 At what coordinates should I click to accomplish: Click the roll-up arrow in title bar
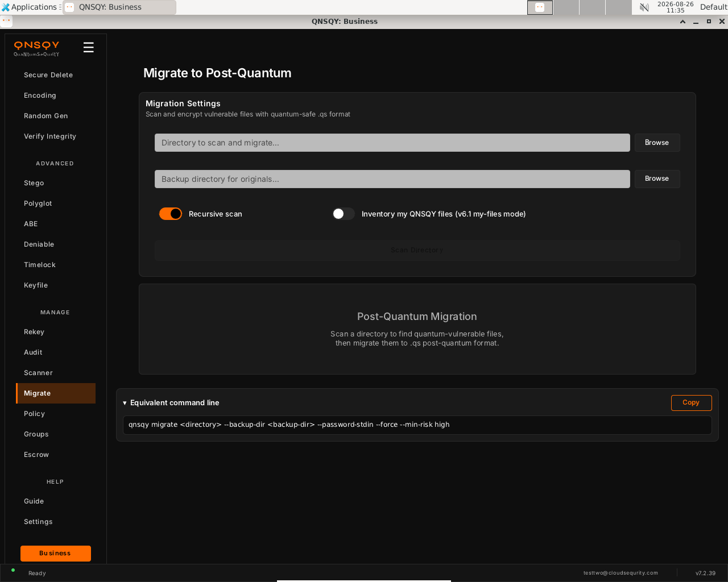pyautogui.click(x=682, y=22)
